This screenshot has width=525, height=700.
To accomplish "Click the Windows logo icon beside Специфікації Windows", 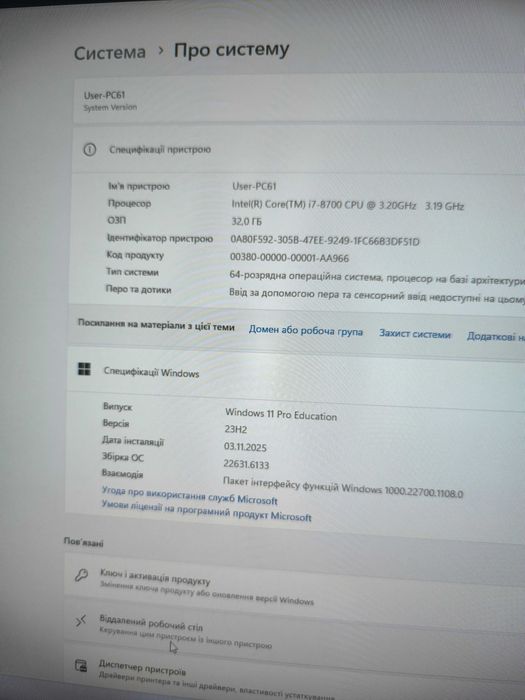I will [x=84, y=369].
